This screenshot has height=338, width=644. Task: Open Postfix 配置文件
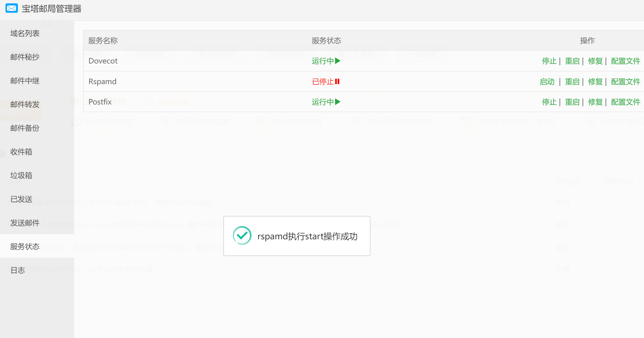coord(626,102)
